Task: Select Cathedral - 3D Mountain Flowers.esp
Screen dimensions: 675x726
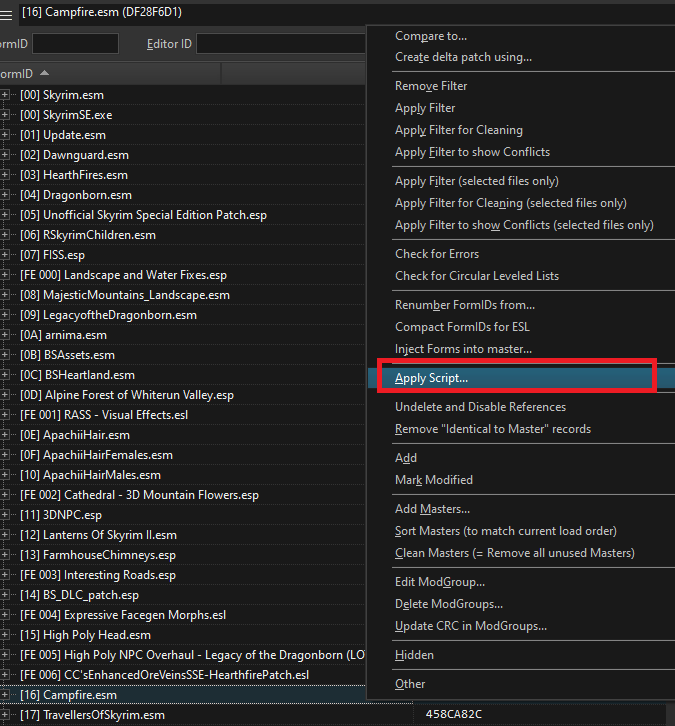Action: click(139, 495)
